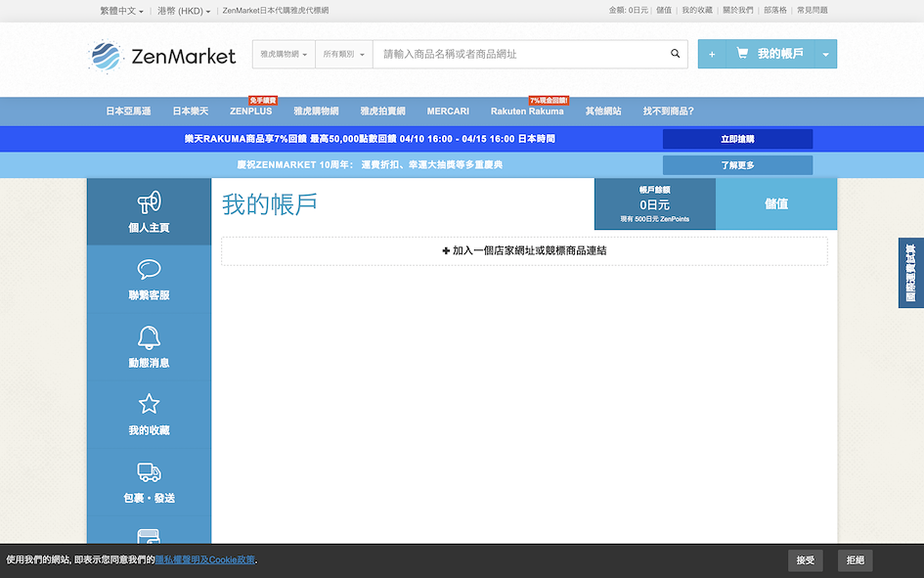Click the 慶祝ZENMARKET 10周年 banner text
The width and height of the screenshot is (924, 578).
point(370,165)
